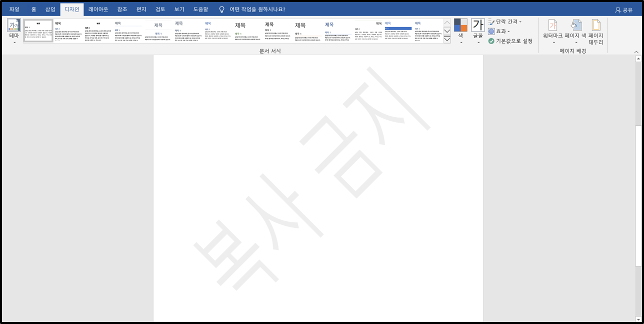Open the 색 theme colors menu
Viewport: 644px width, 324px height.
(x=460, y=32)
